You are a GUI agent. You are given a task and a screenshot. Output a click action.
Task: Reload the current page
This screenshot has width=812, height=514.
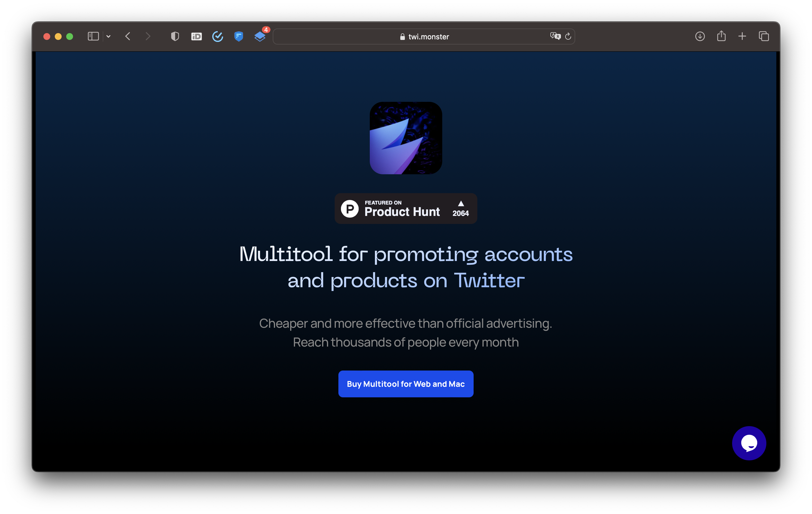click(x=568, y=37)
